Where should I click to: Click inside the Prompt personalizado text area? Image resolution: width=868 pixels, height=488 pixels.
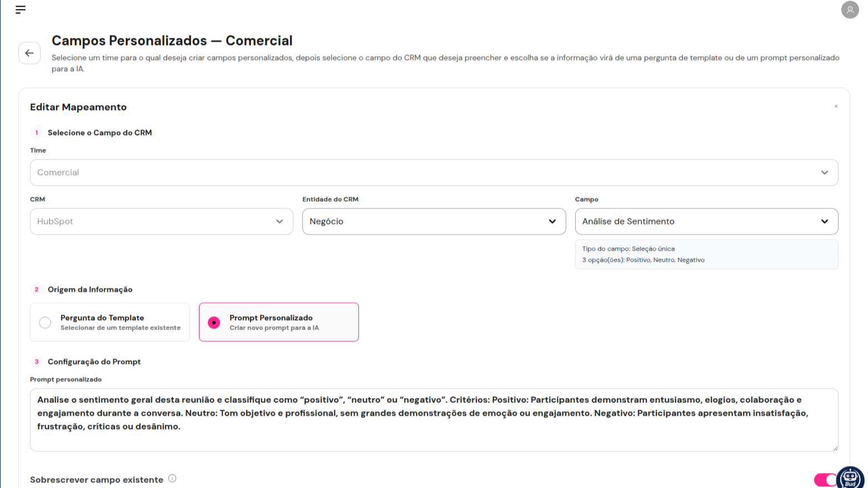click(434, 420)
